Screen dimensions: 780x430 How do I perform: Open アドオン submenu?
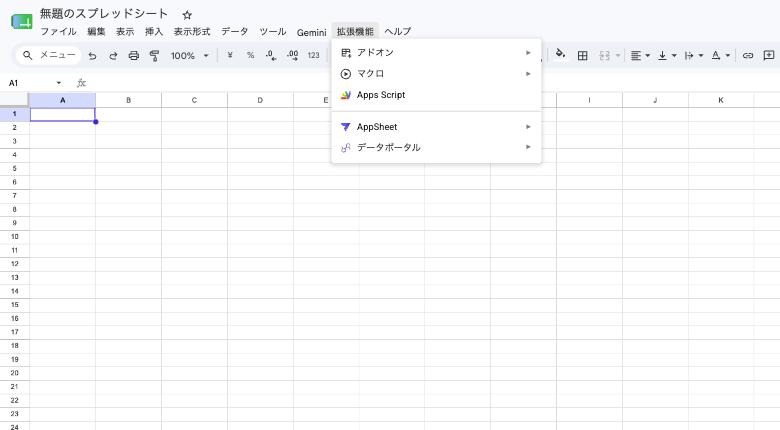coord(436,53)
